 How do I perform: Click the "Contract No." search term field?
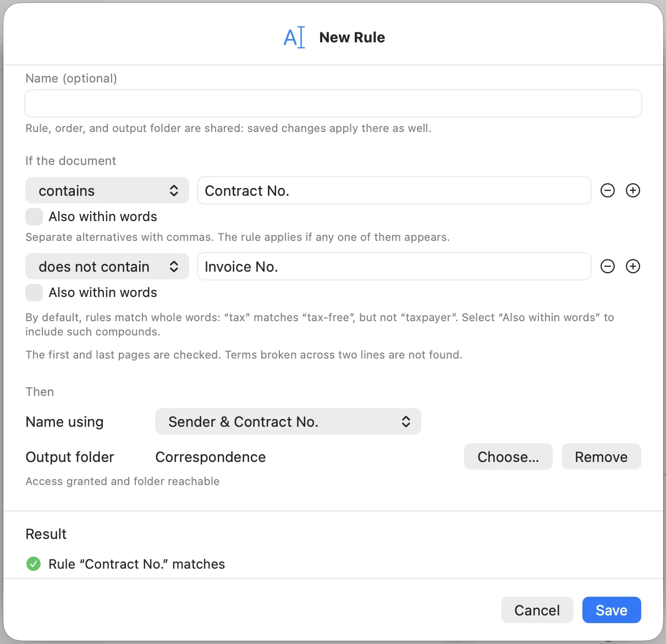(x=394, y=191)
